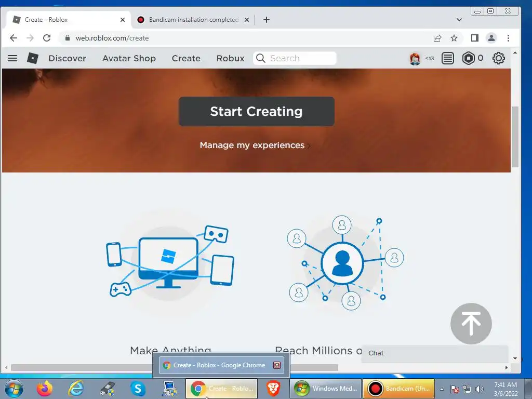The image size is (532, 399).
Task: Open the Brave browser taskbar icon
Action: (273, 389)
